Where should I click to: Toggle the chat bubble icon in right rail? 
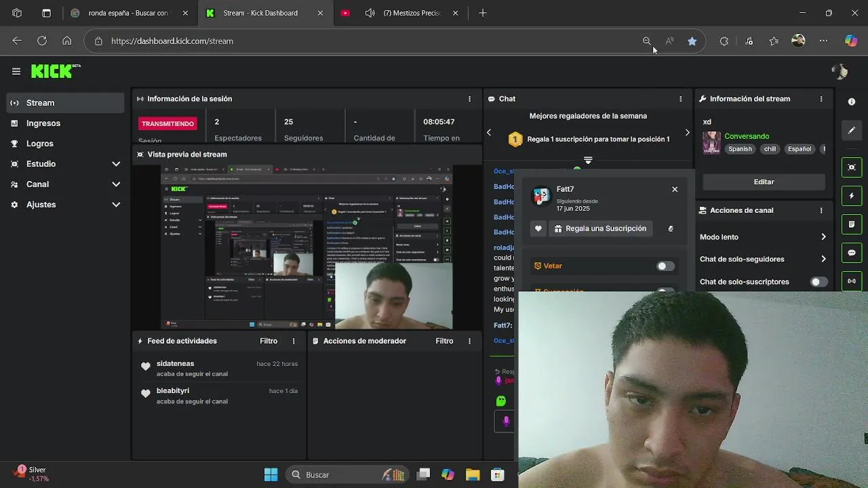pos(852,253)
